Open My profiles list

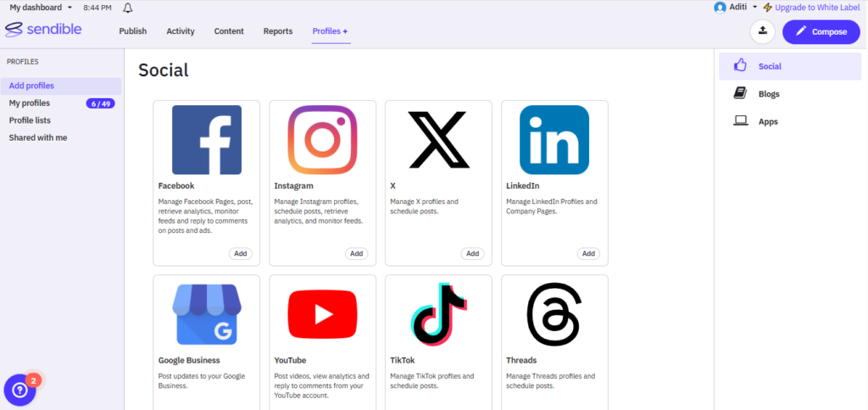(x=30, y=102)
